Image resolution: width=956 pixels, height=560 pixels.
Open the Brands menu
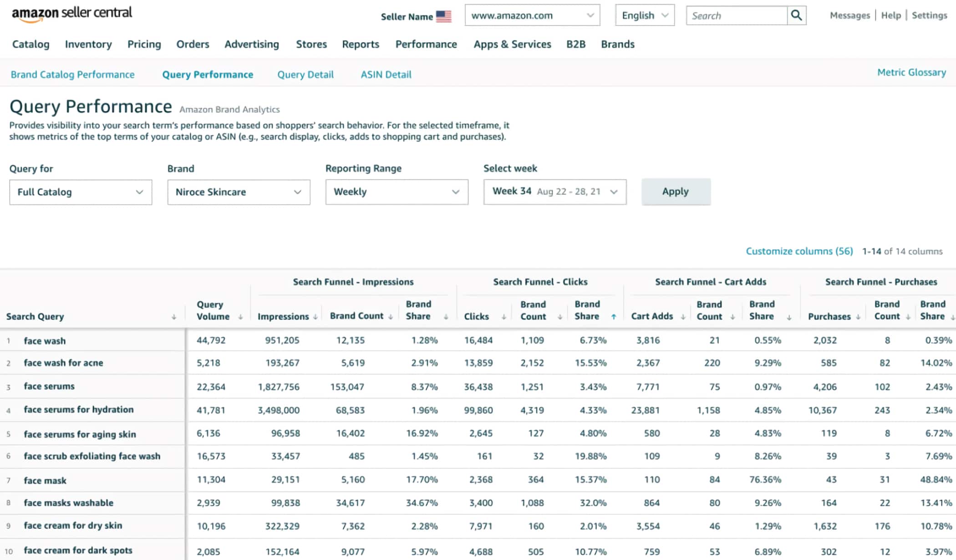(618, 44)
